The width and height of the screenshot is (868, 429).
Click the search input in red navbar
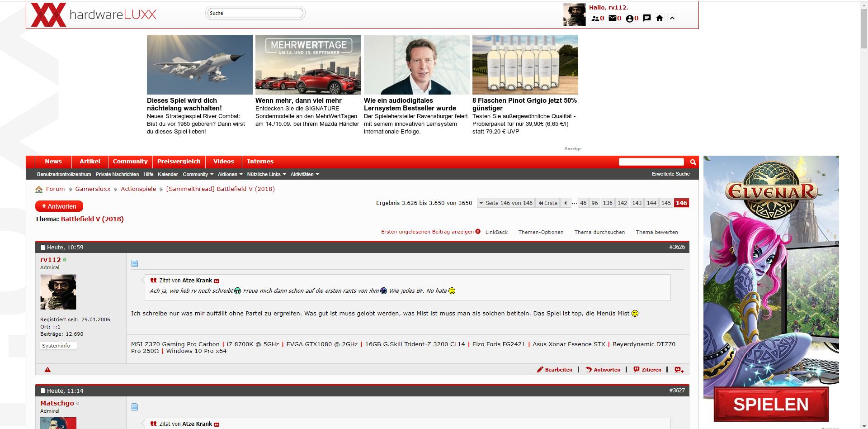point(651,162)
